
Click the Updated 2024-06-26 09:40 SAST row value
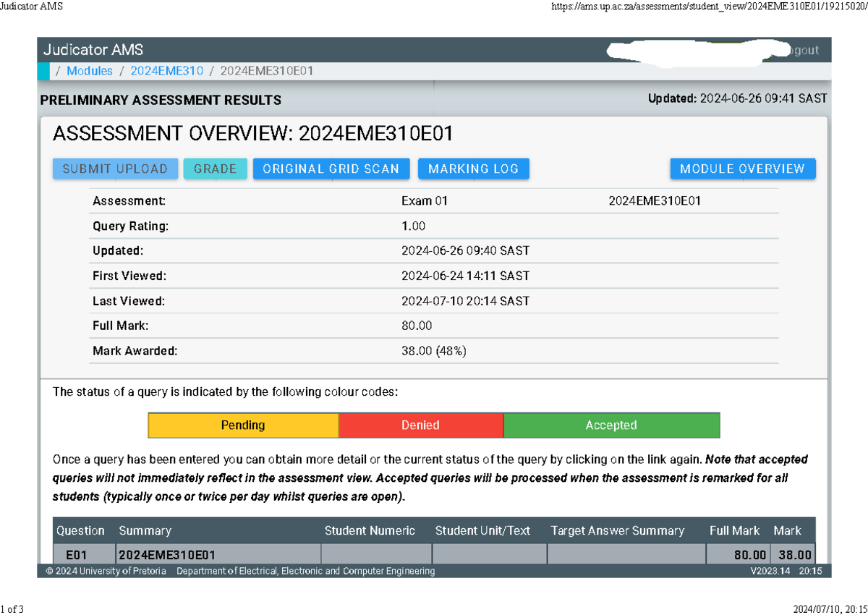point(466,251)
